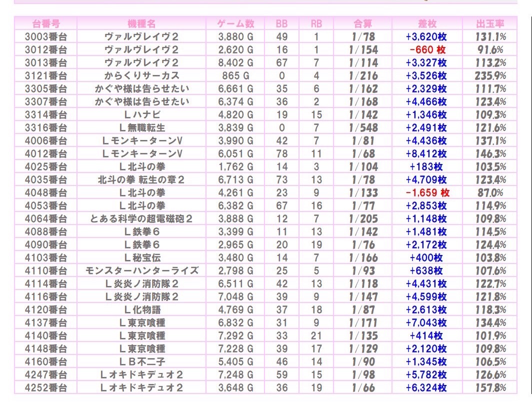The width and height of the screenshot is (532, 407).
Task: Select the 235.9% payout rate cell
Action: 490,75
